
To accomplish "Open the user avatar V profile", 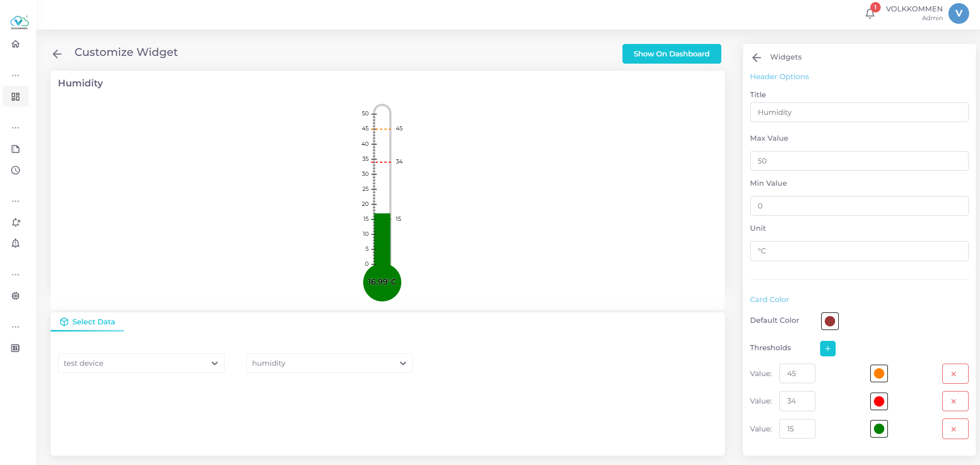I will click(x=958, y=13).
